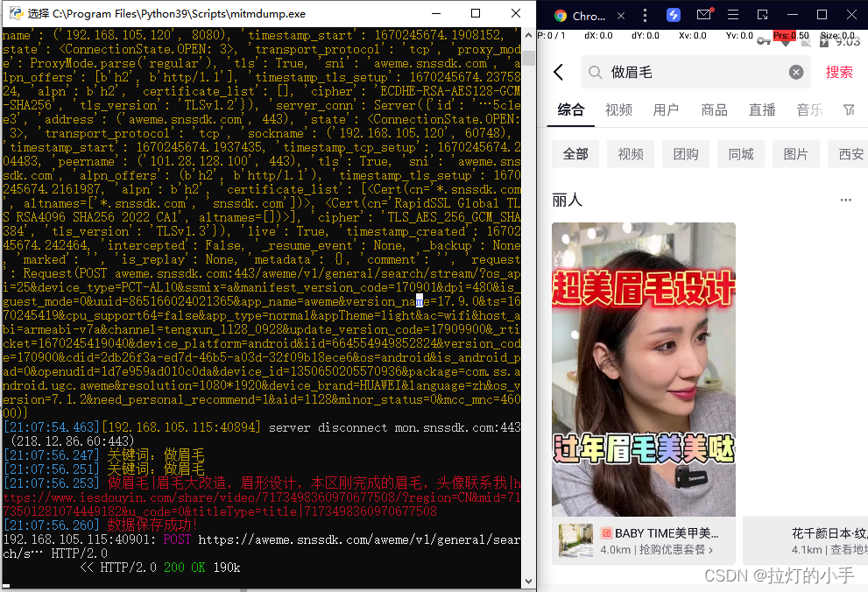Open the three-dot menu beside the Chrome tab
The height and width of the screenshot is (592, 868).
tap(646, 14)
